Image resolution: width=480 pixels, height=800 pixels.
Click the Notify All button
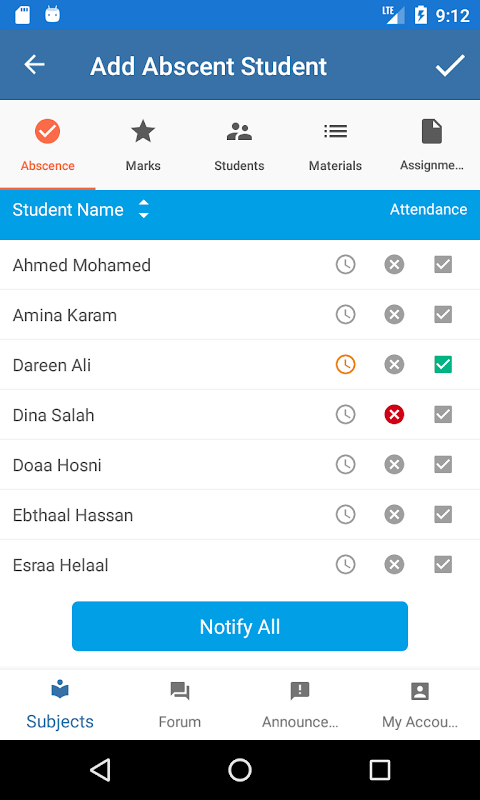(x=240, y=626)
